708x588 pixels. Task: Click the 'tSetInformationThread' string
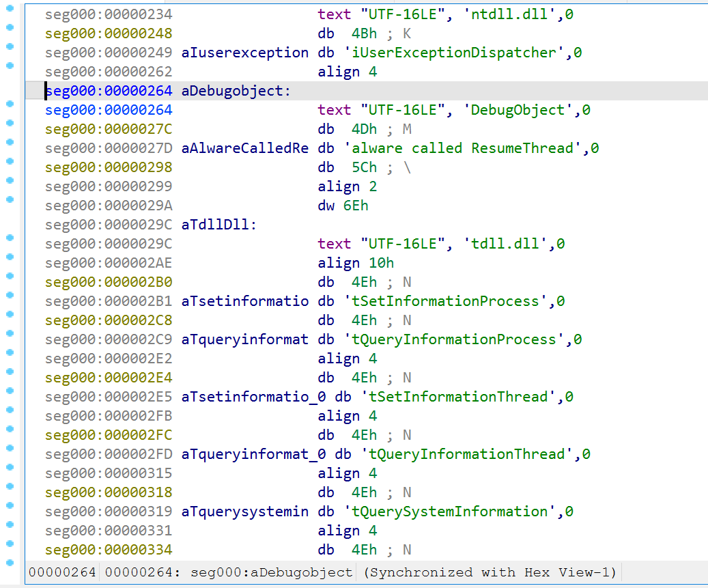(459, 397)
